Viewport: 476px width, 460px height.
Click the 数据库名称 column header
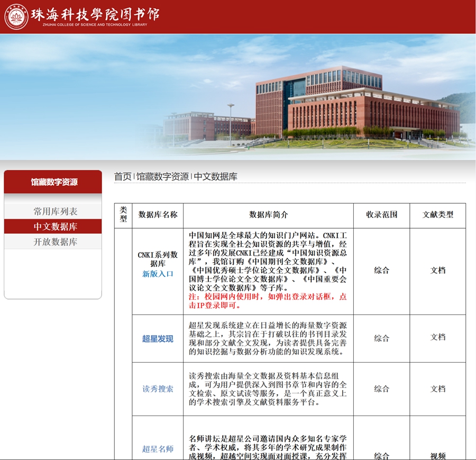click(x=158, y=215)
